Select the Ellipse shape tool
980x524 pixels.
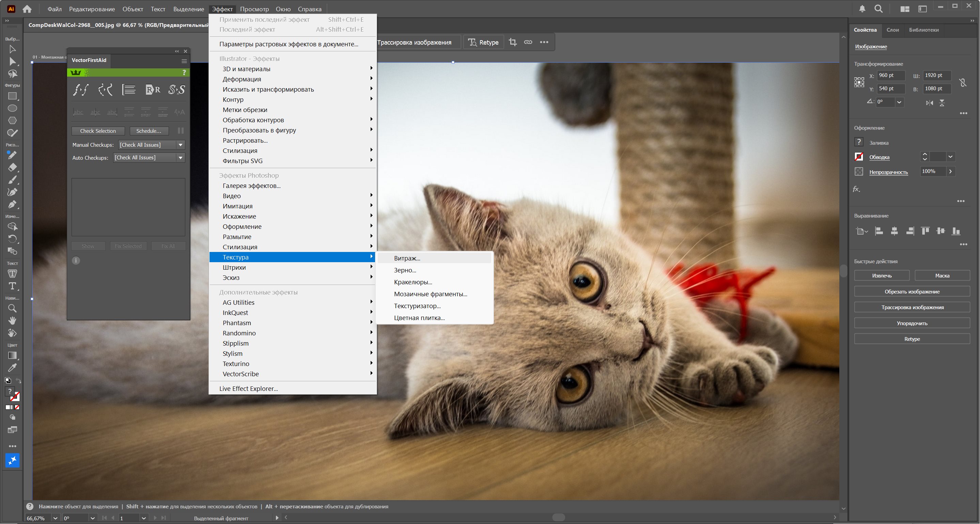click(x=12, y=108)
